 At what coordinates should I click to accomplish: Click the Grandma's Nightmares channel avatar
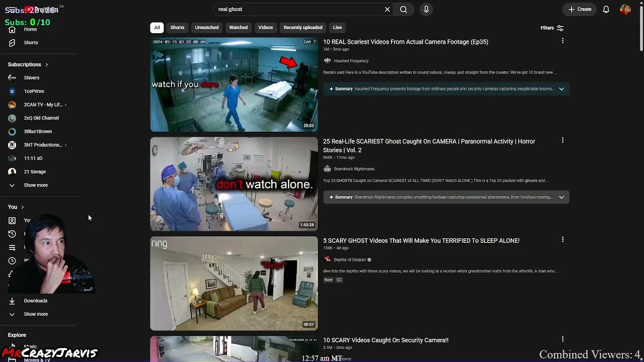[328, 169]
